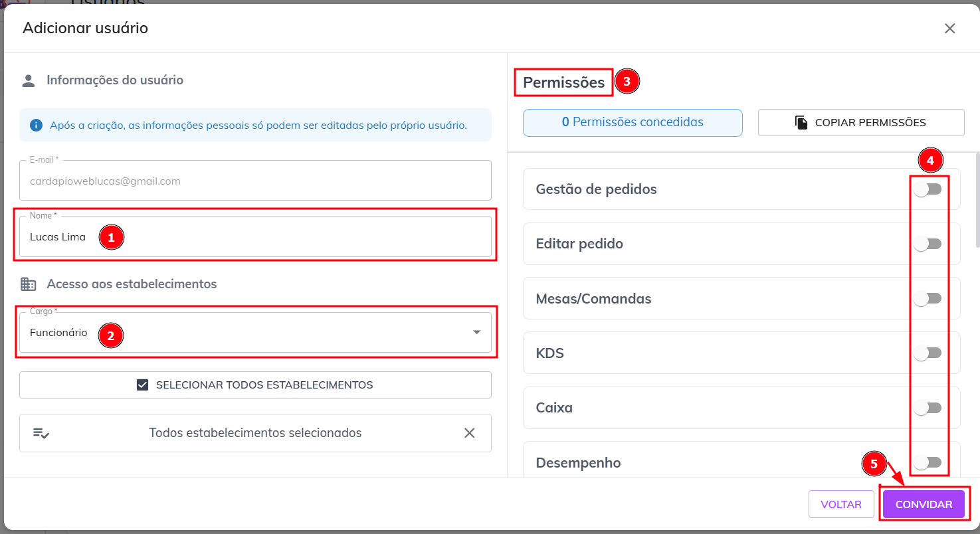Toggle the Desempenho permission
The image size is (980, 534).
[928, 462]
